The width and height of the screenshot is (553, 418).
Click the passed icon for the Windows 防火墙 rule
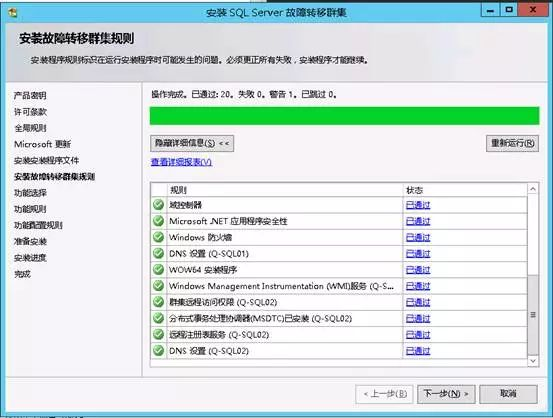click(158, 237)
